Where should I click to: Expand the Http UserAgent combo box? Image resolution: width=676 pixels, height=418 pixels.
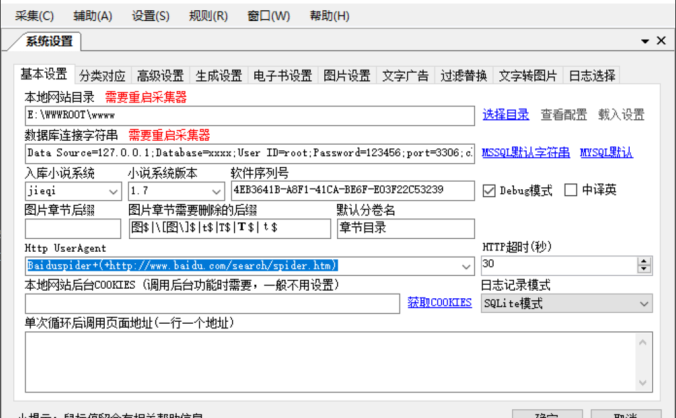[466, 265]
